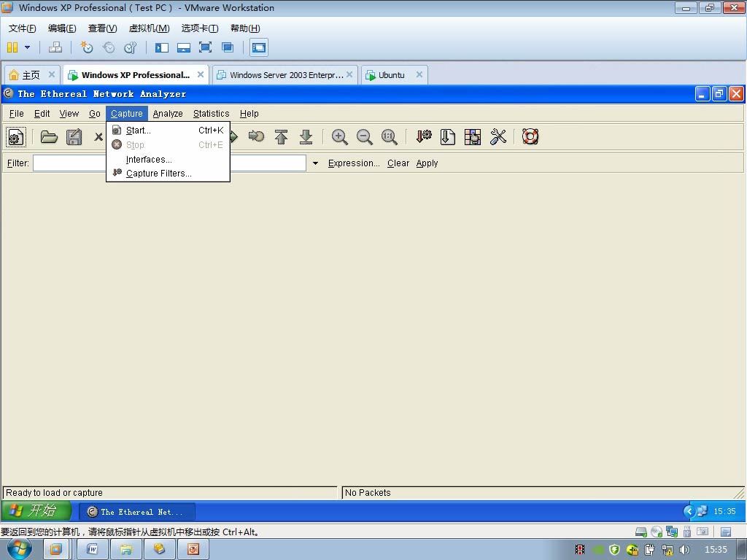
Task: Apply the display filter
Action: pyautogui.click(x=427, y=163)
